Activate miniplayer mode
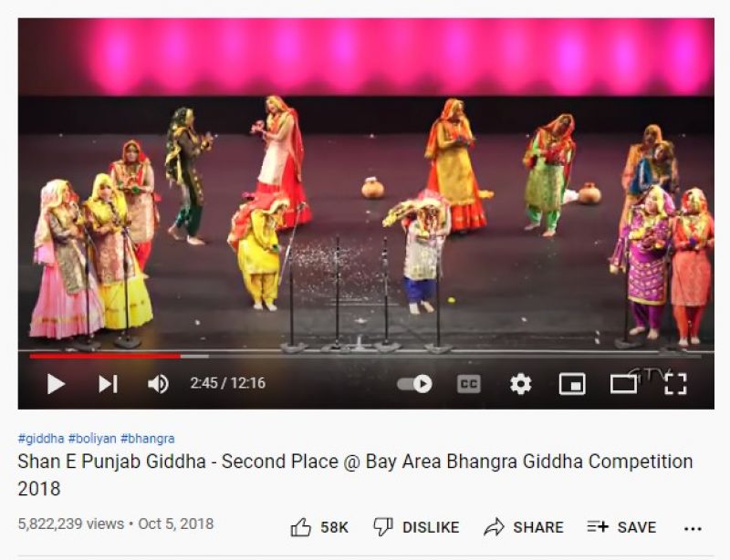The image size is (730, 560). point(572,384)
